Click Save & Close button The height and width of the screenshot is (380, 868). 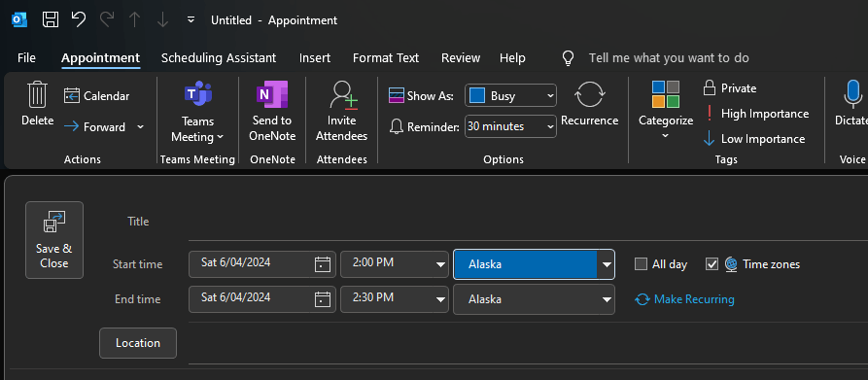[54, 240]
